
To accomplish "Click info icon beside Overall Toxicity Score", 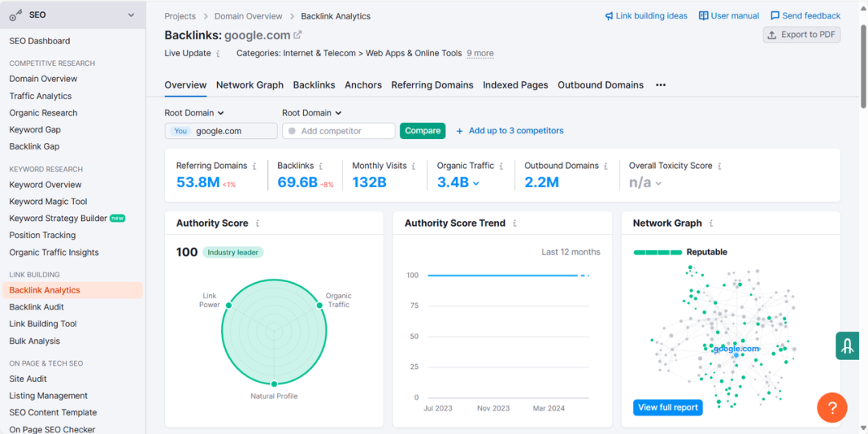I will pyautogui.click(x=719, y=166).
